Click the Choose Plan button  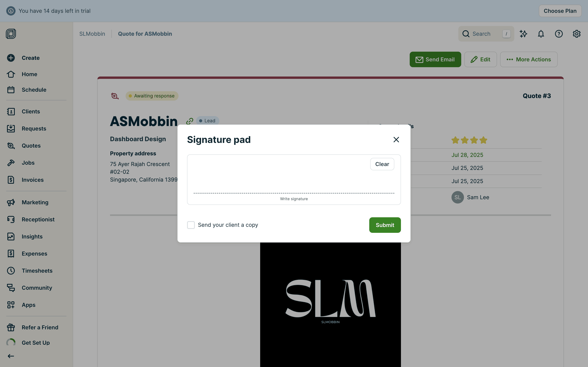560,11
